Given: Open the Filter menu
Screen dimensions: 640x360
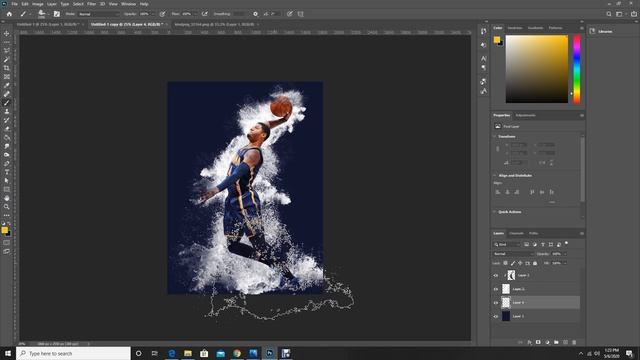Looking at the screenshot, I should 91,4.
